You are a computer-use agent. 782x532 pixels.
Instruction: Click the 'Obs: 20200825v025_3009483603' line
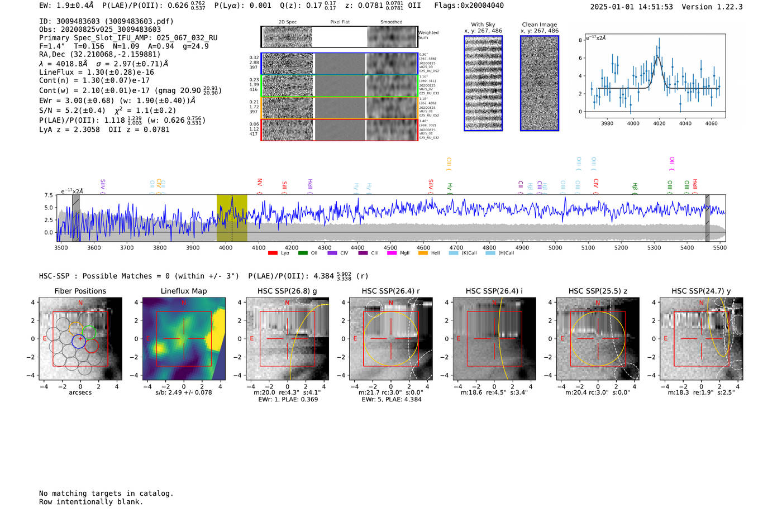(100, 30)
